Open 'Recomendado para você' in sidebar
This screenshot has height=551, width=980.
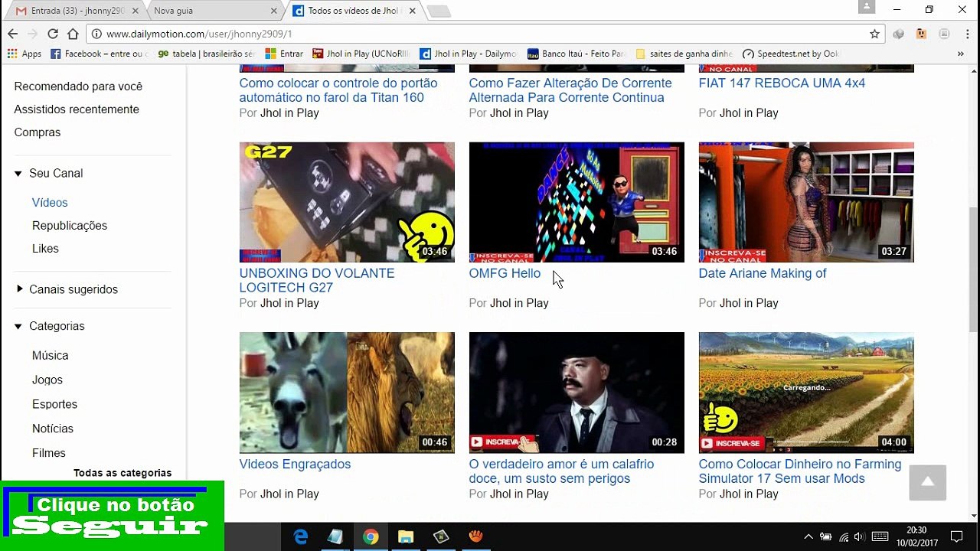coord(78,86)
